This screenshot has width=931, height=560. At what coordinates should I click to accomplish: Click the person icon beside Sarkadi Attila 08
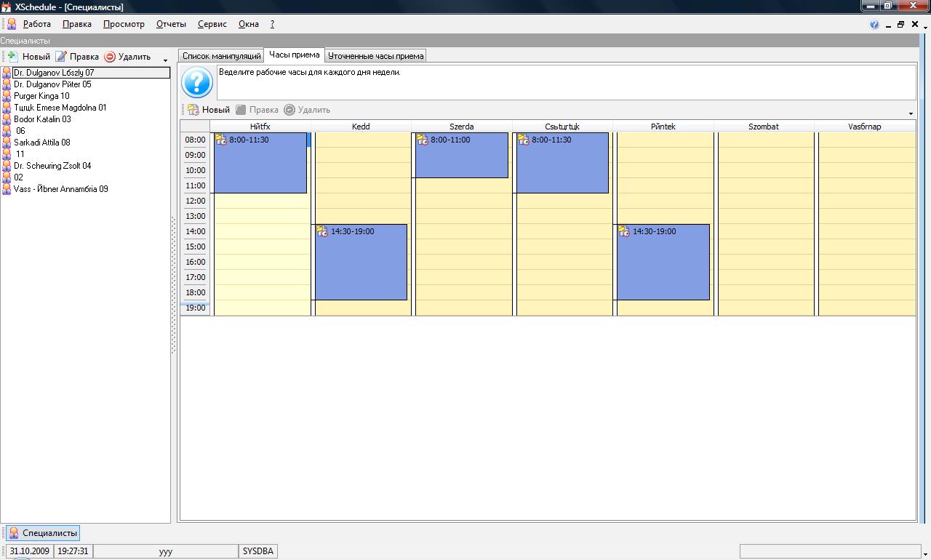[7, 143]
